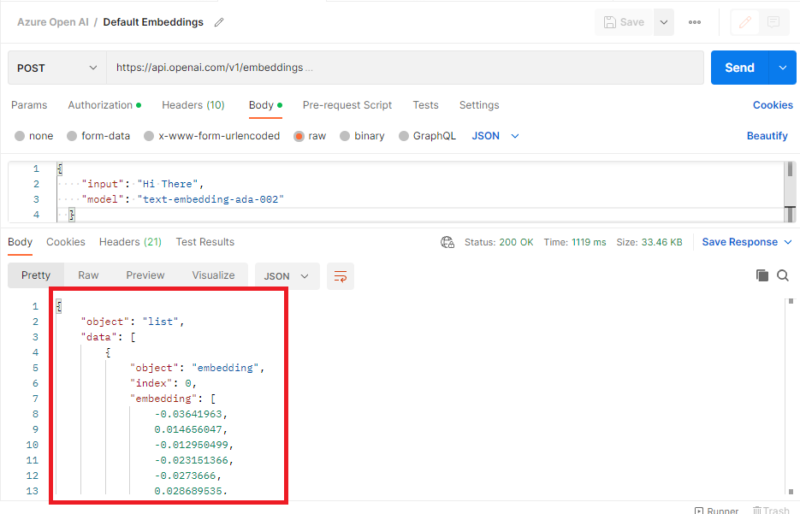Select the 'GraphQL' body option
The width and height of the screenshot is (800, 514).
[x=404, y=136]
